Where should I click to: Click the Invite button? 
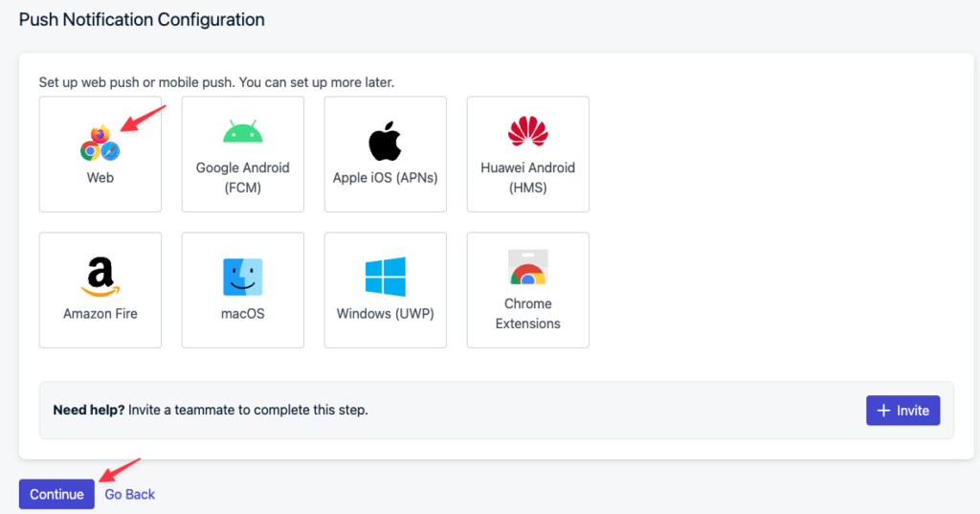click(902, 411)
